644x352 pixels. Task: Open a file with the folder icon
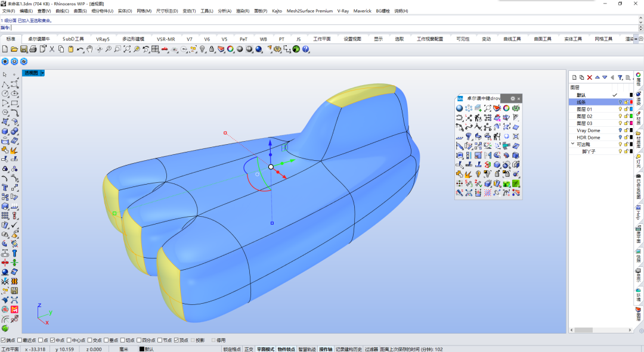[14, 49]
